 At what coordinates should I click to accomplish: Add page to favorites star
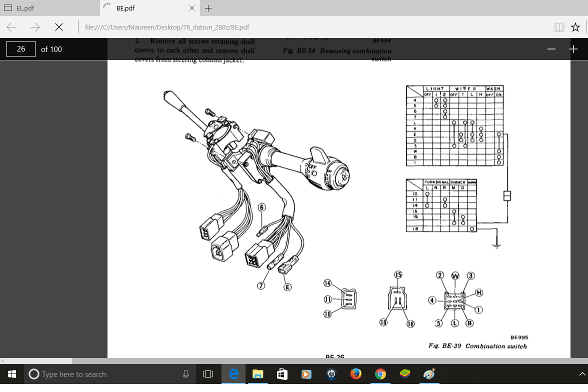pos(575,27)
